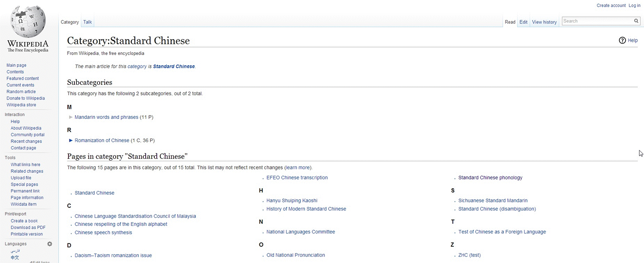The image size is (644, 263).
Task: Open a Random article
Action: tap(21, 92)
